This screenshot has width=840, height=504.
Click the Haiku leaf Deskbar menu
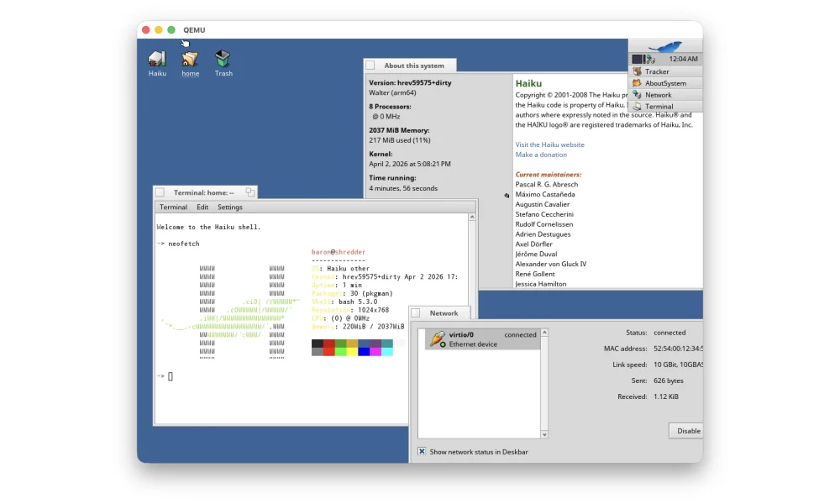coord(664,46)
